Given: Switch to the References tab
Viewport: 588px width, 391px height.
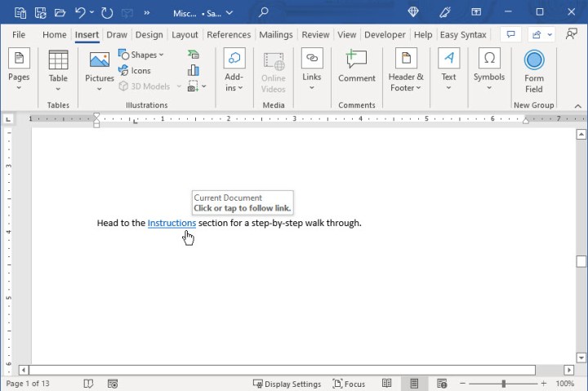Looking at the screenshot, I should [x=229, y=35].
